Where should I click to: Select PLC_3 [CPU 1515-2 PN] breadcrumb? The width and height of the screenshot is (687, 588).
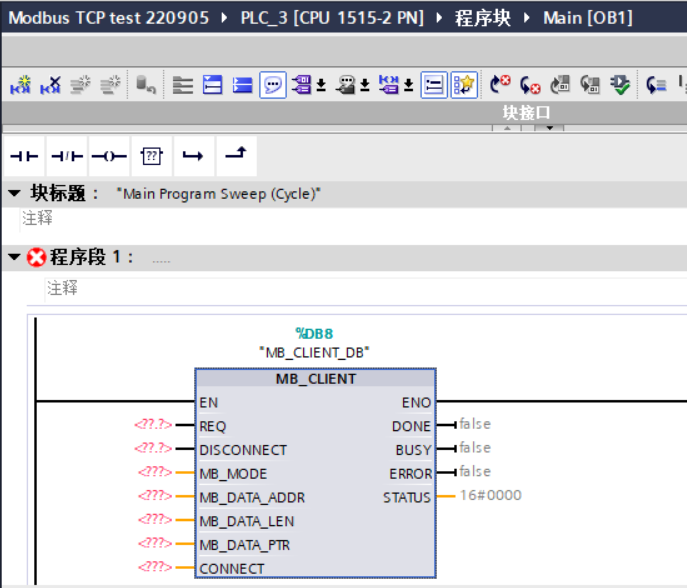pos(332,18)
